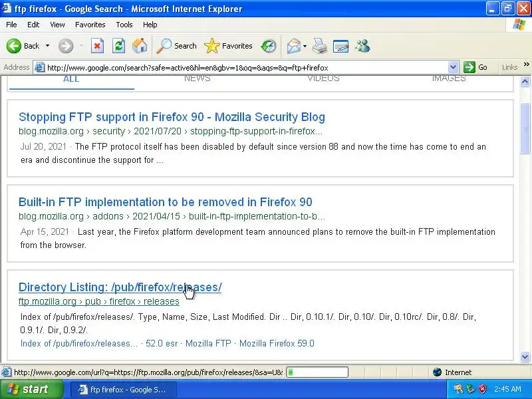Open Built-in FTP implementation to be removed link
This screenshot has height=399, width=532.
[165, 202]
